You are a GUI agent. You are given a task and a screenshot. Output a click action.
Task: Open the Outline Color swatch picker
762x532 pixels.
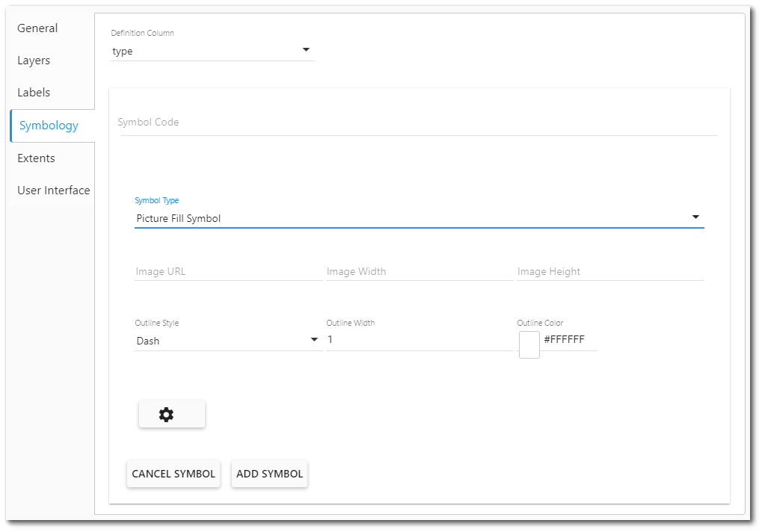529,344
